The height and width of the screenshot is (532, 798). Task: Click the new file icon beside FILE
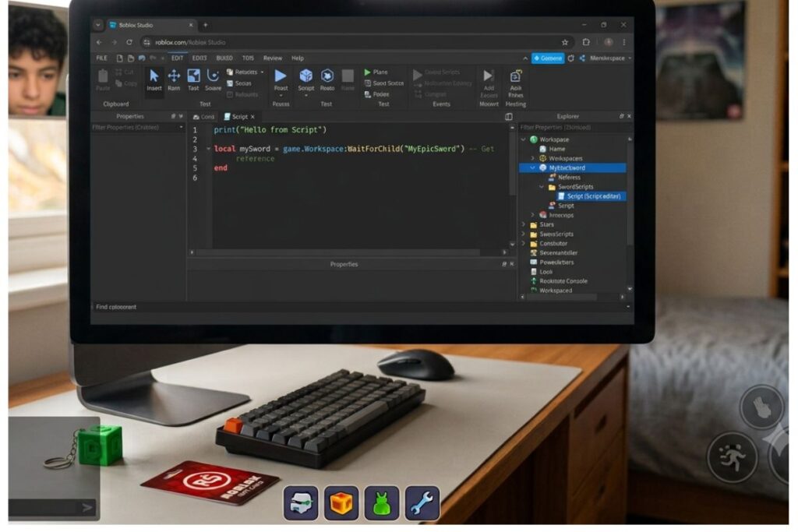[119, 58]
